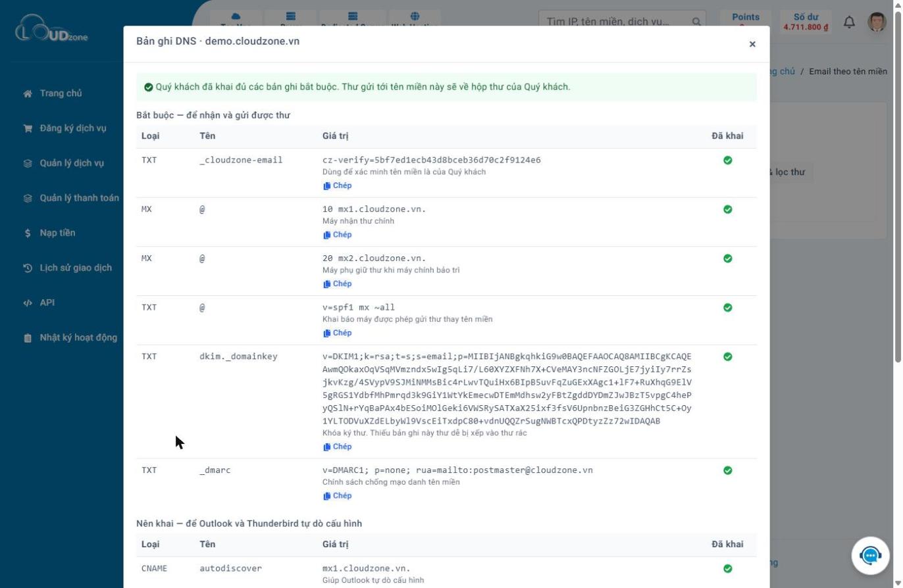Click the home icon beside Trang chủ
This screenshot has width=903, height=588.
point(28,93)
